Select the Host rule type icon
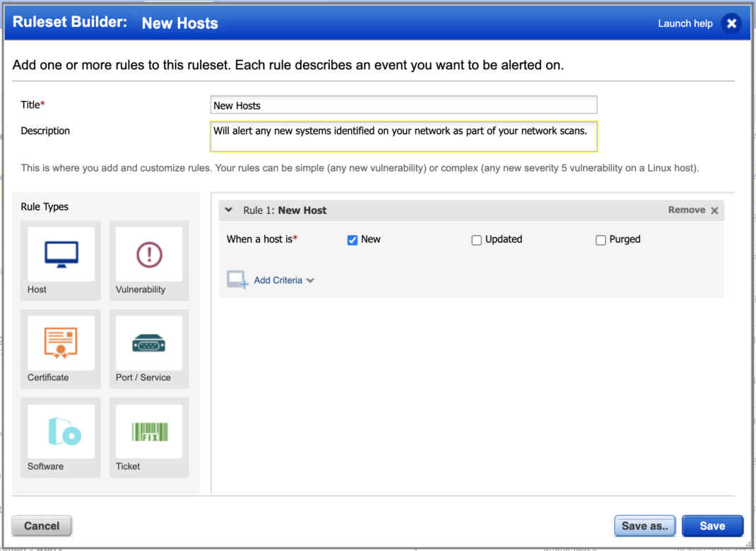The width and height of the screenshot is (756, 551). (x=61, y=254)
